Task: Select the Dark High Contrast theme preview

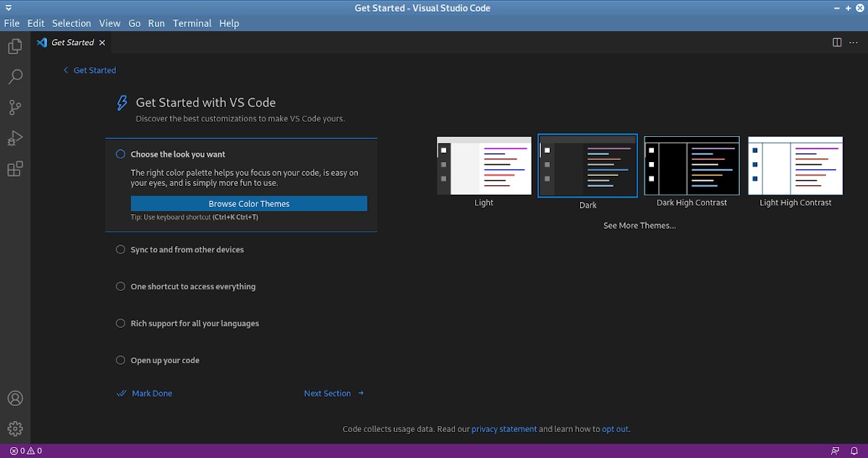Action: [692, 166]
